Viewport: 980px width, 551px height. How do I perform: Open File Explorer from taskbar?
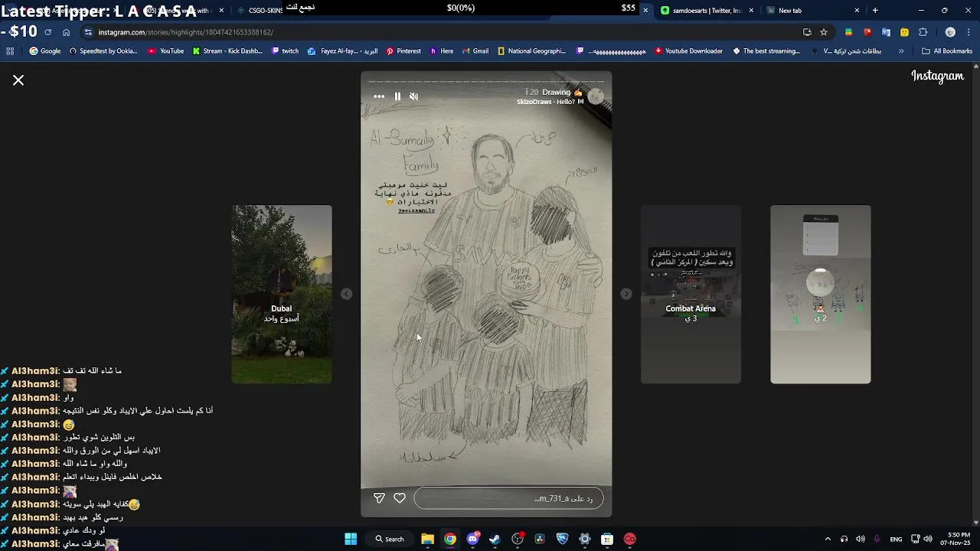(x=428, y=539)
